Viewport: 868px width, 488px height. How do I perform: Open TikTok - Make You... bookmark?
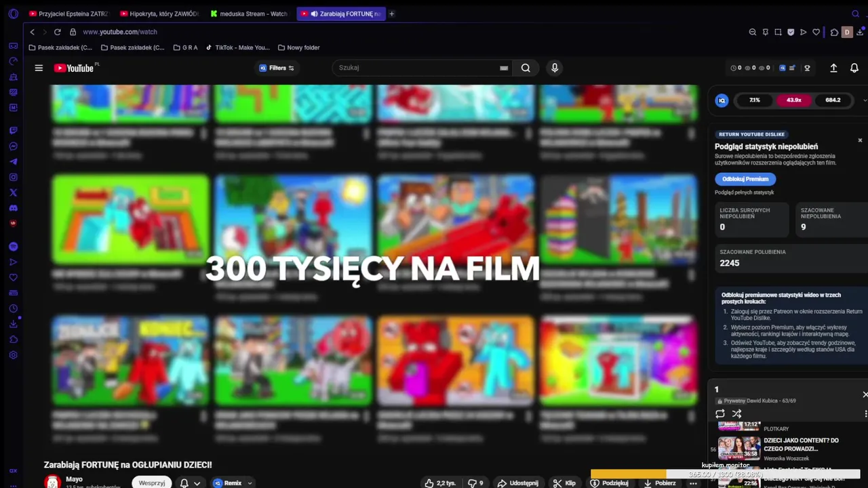point(237,47)
